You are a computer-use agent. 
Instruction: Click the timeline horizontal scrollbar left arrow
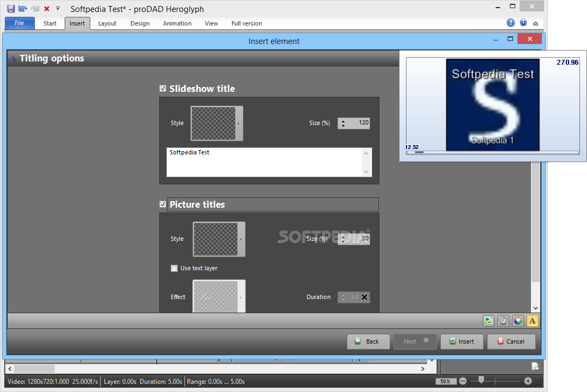(x=10, y=369)
